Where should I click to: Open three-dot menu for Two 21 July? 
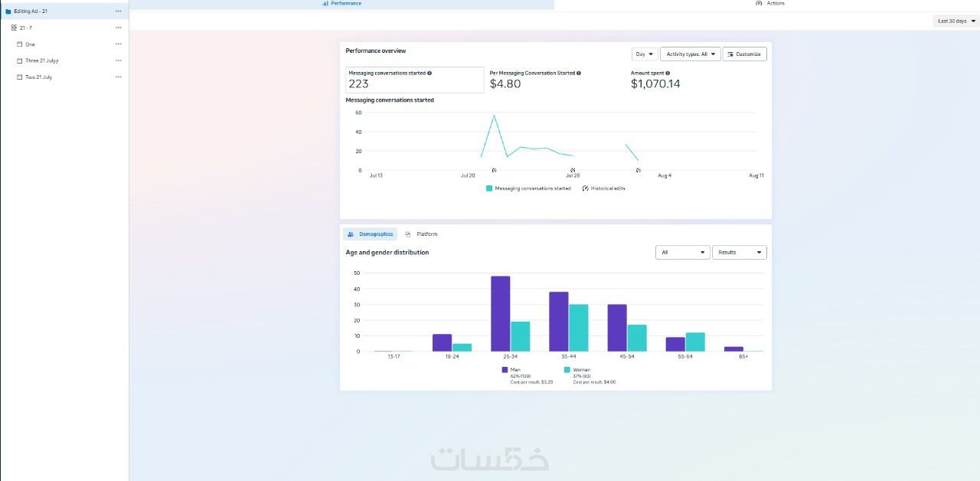point(118,77)
